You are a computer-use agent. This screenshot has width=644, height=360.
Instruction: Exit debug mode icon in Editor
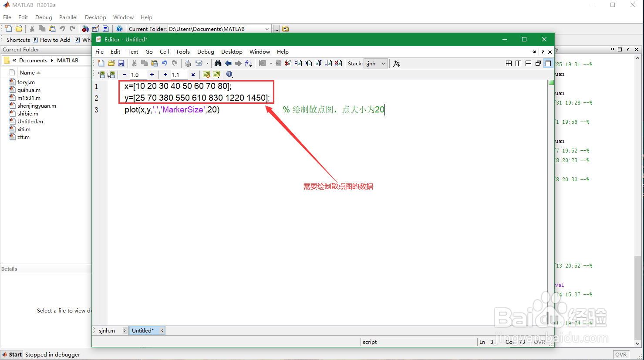(338, 63)
